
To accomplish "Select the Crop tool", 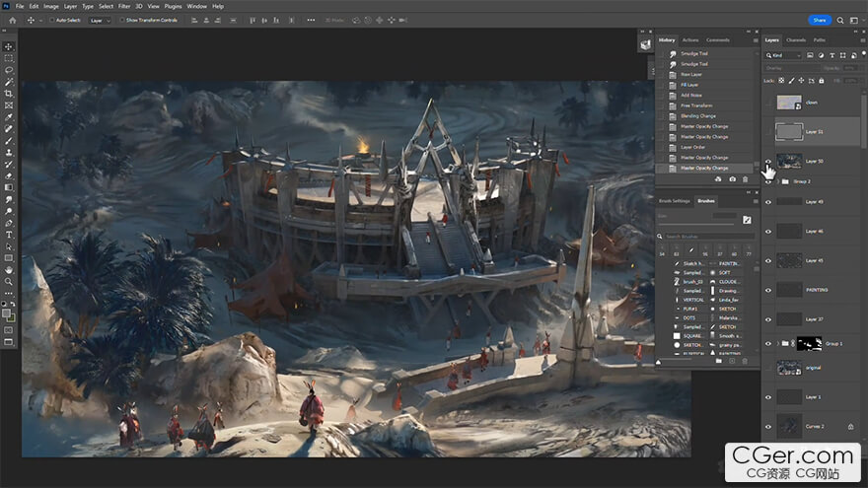I will (9, 94).
